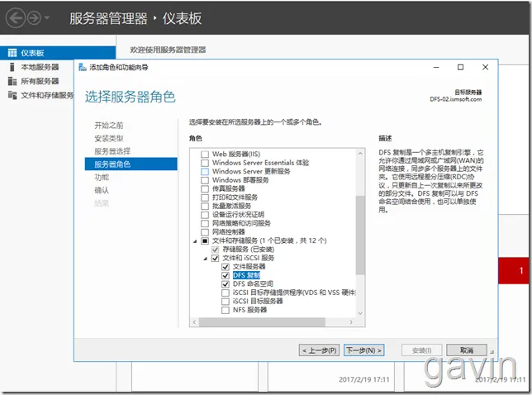
Task: Uncheck the 文件服务器 checkbox
Action: pyautogui.click(x=226, y=267)
